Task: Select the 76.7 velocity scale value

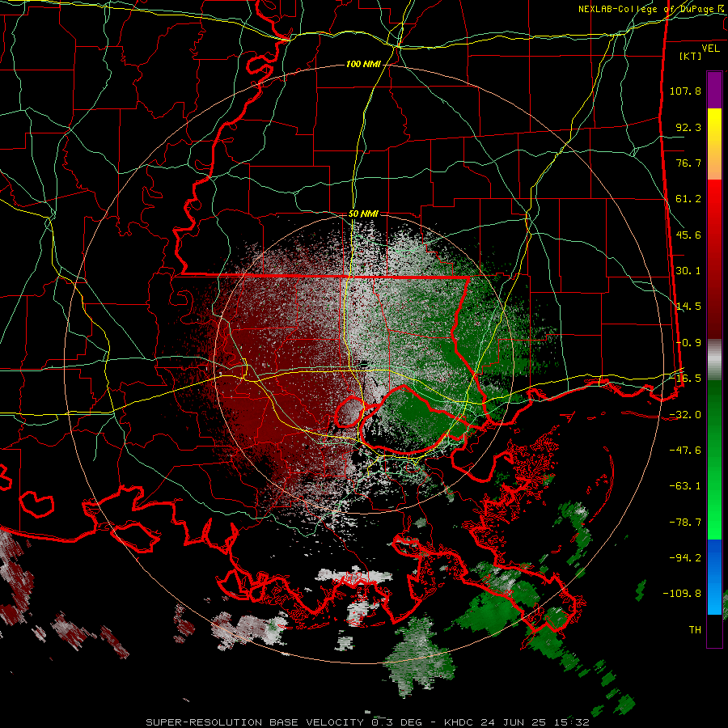Action: click(x=688, y=163)
